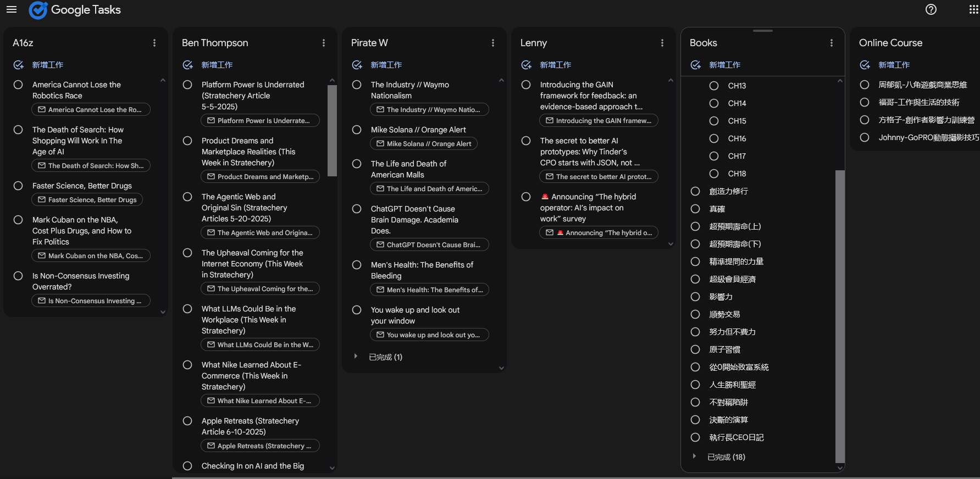Open A16z list options menu
This screenshot has width=980, height=479.
click(154, 43)
